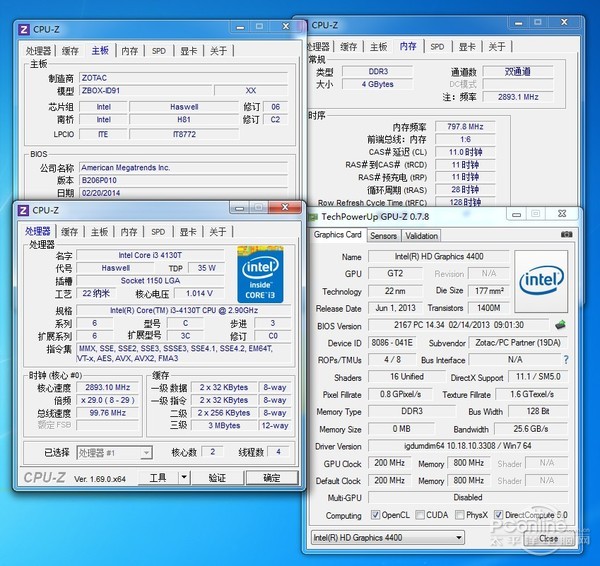Click the igdumdim64 driver version field
Screen dimensions: 600x566
pyautogui.click(x=468, y=446)
